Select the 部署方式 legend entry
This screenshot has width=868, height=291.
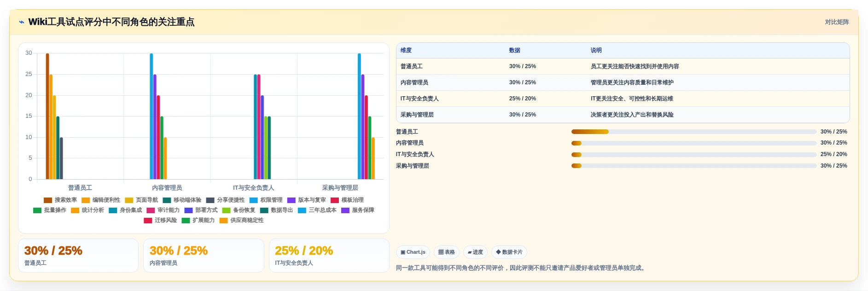tap(201, 210)
